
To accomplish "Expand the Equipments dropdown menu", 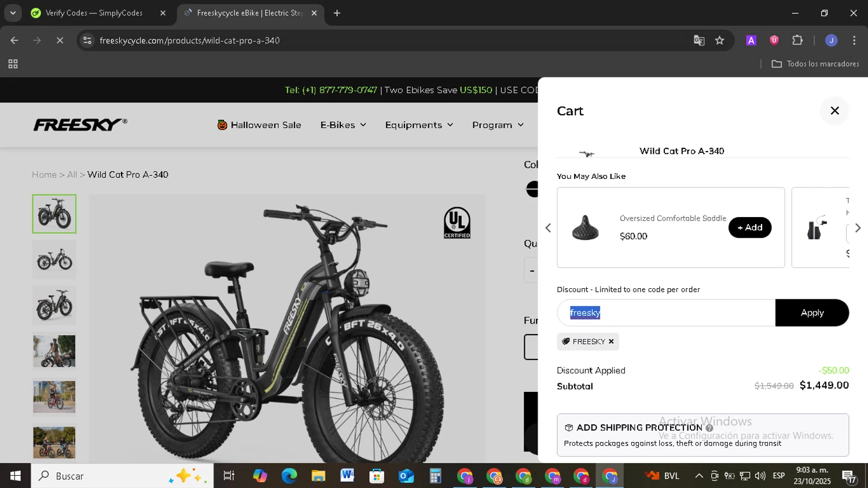I will 419,125.
